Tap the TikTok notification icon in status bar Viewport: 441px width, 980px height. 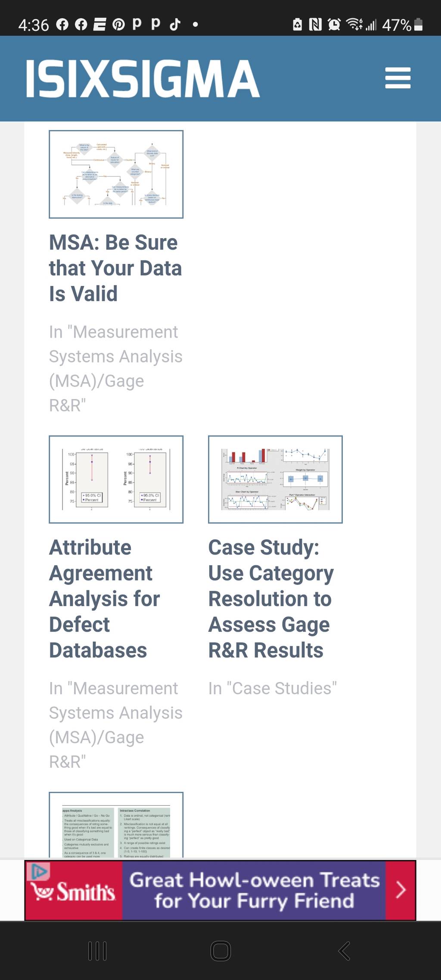(x=175, y=24)
